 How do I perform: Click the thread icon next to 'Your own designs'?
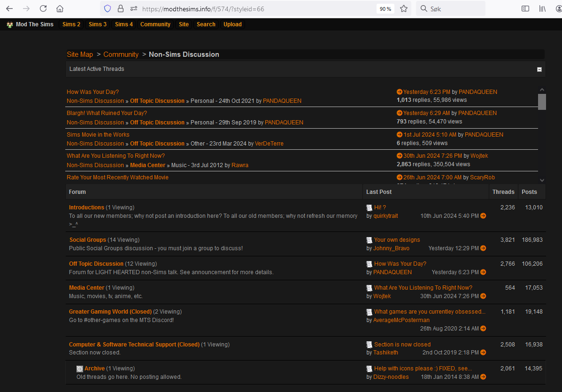[x=370, y=240]
